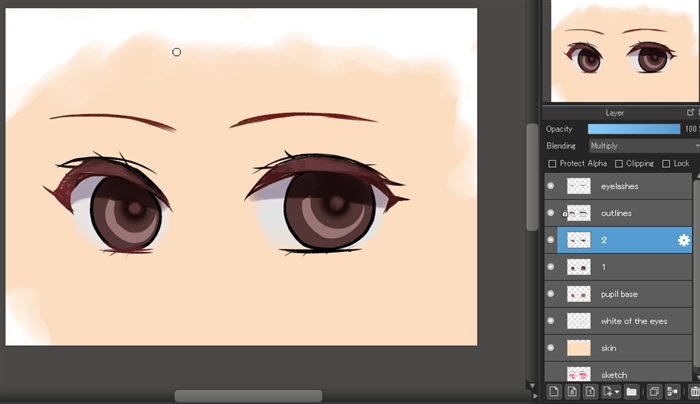Viewport: 700px width, 404px height.
Task: Click the lock icon on the outlines layer
Action: (x=564, y=213)
